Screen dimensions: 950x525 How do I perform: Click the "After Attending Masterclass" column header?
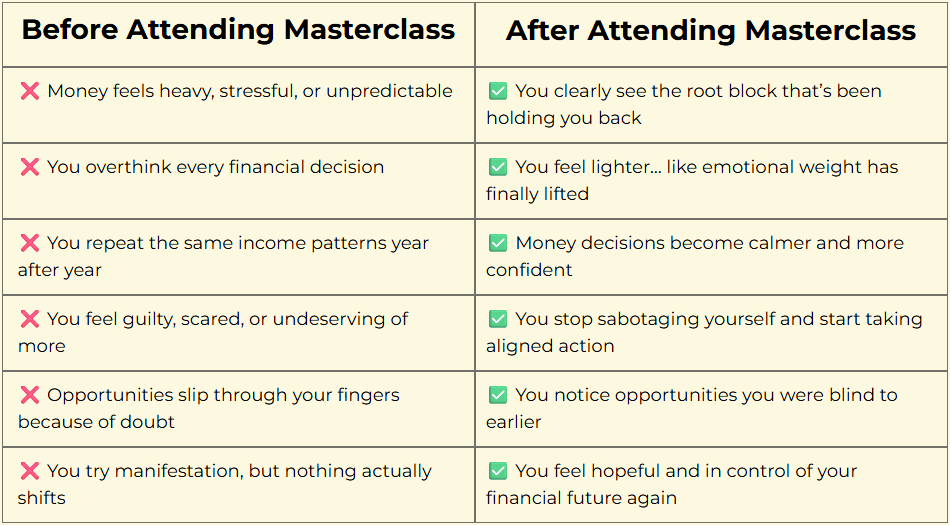pyautogui.click(x=711, y=30)
